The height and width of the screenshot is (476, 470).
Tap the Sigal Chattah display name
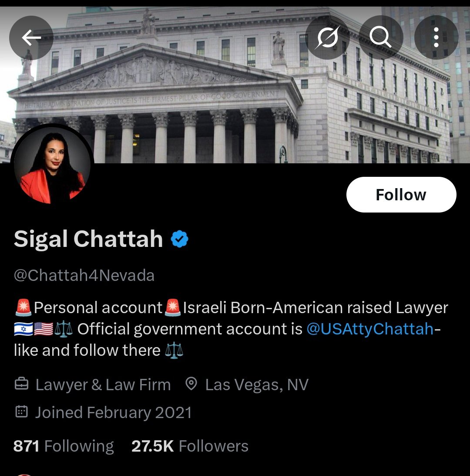(x=88, y=239)
